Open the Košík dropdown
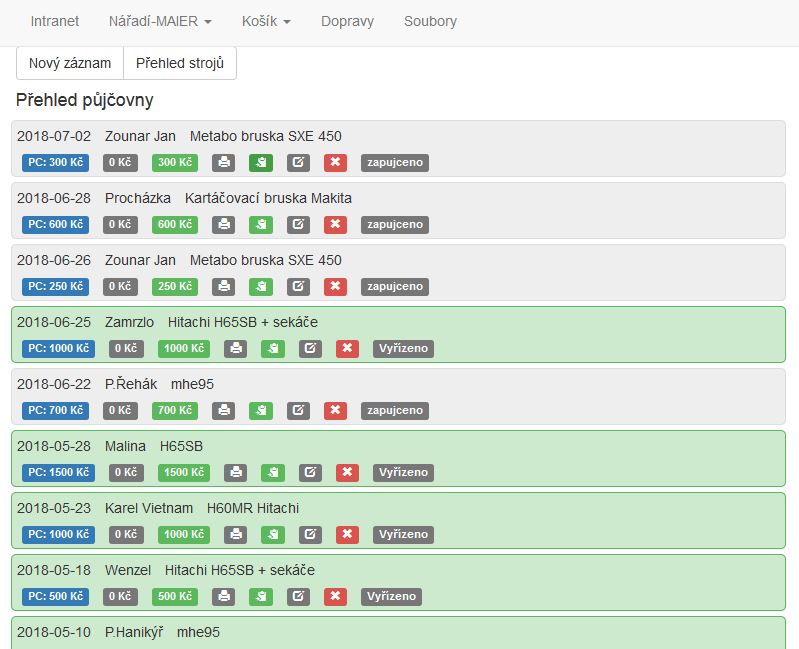The height and width of the screenshot is (649, 799). pyautogui.click(x=266, y=21)
